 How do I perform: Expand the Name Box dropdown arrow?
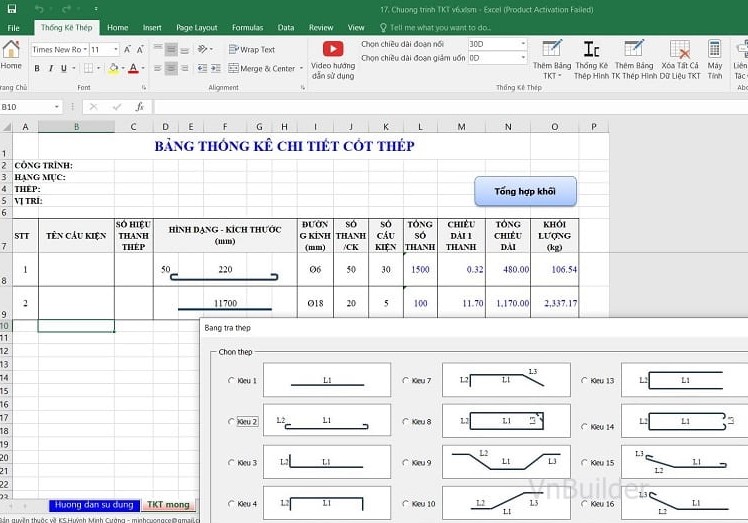[x=57, y=107]
